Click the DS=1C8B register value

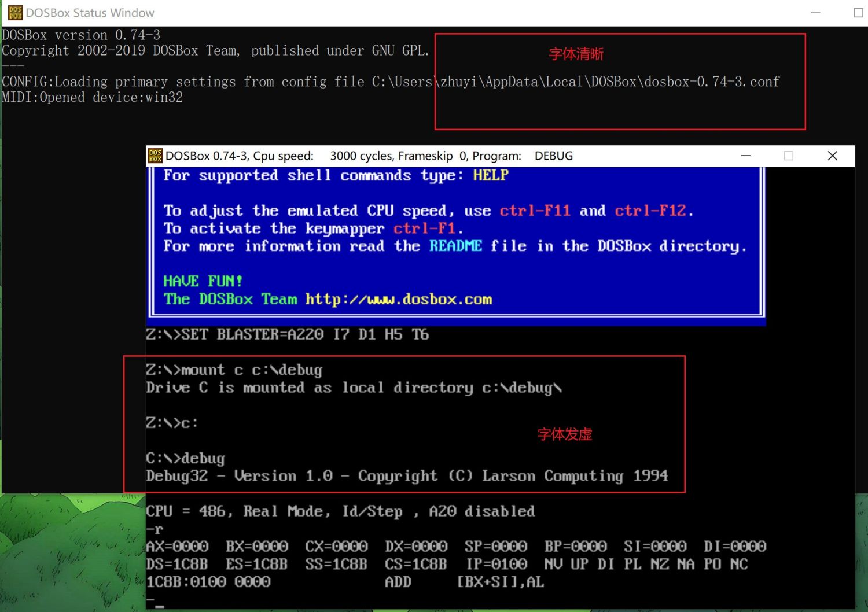click(176, 564)
